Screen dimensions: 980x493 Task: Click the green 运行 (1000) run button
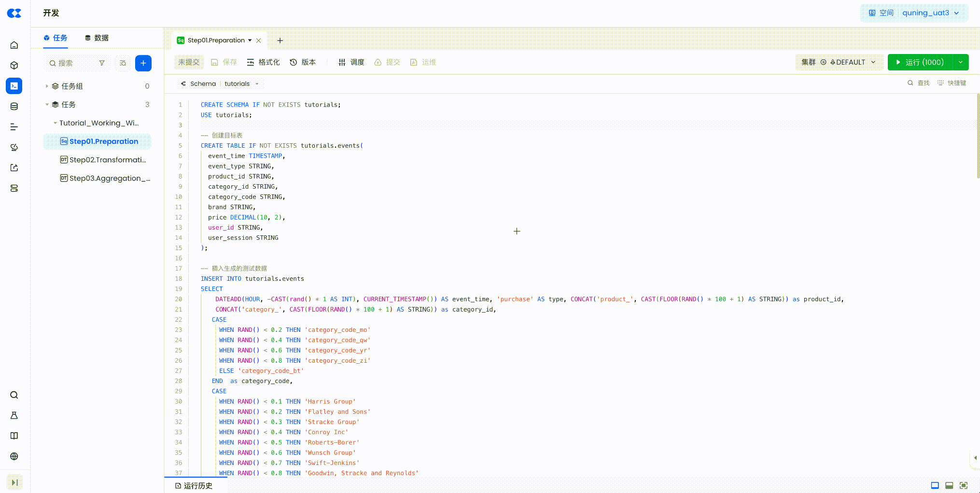tap(920, 62)
